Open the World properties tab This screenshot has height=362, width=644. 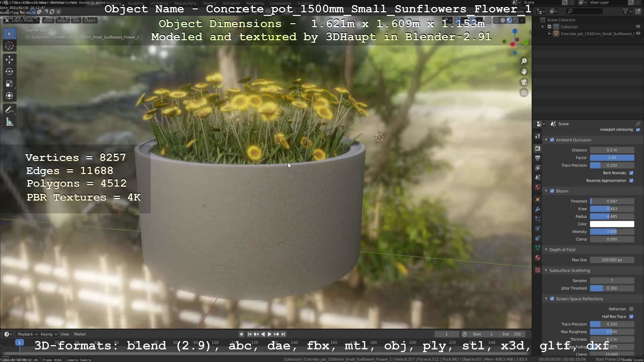coord(538,187)
